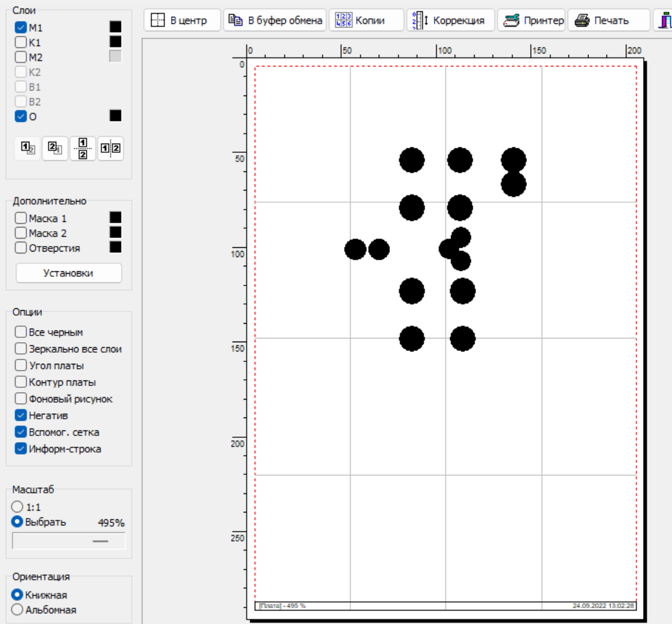
Task: Click the 'Печать' print button
Action: (x=608, y=20)
